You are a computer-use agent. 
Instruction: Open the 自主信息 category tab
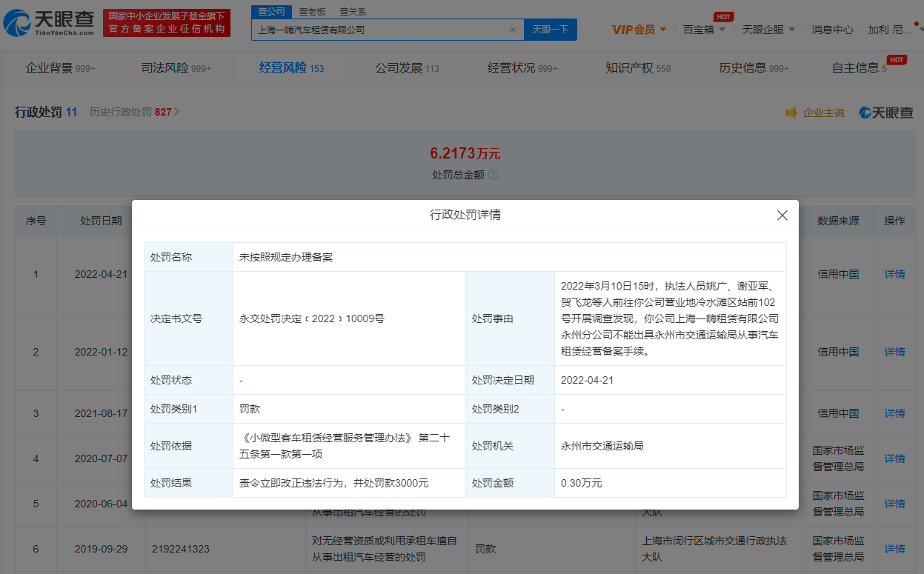point(858,68)
